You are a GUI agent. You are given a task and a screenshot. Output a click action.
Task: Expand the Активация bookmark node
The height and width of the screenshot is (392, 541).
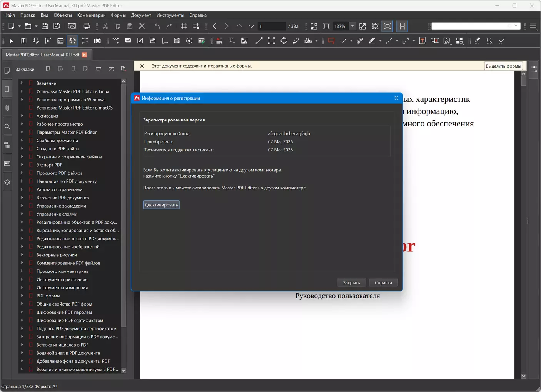[x=22, y=116]
